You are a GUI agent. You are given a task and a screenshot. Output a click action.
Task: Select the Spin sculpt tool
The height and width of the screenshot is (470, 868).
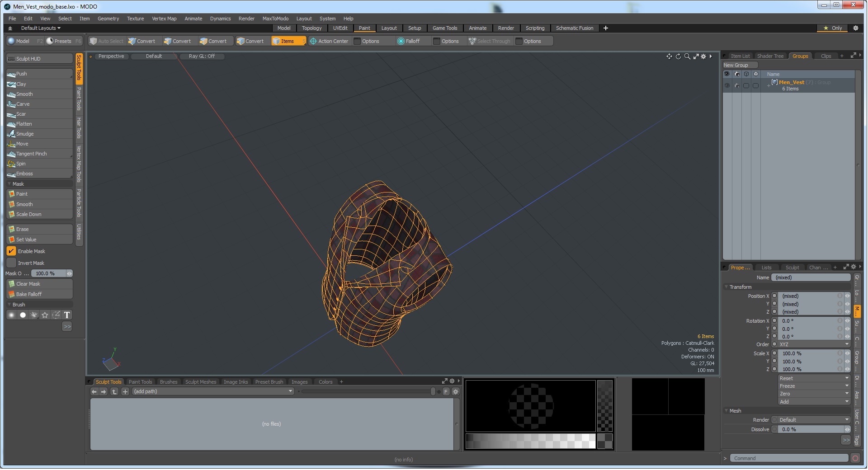(39, 164)
